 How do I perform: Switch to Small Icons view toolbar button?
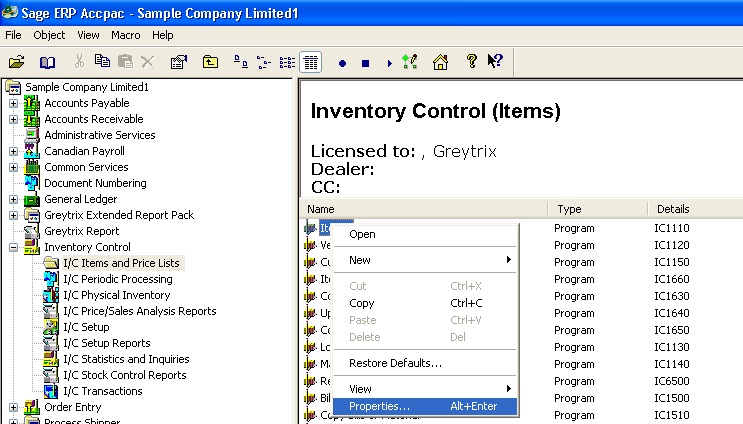263,62
